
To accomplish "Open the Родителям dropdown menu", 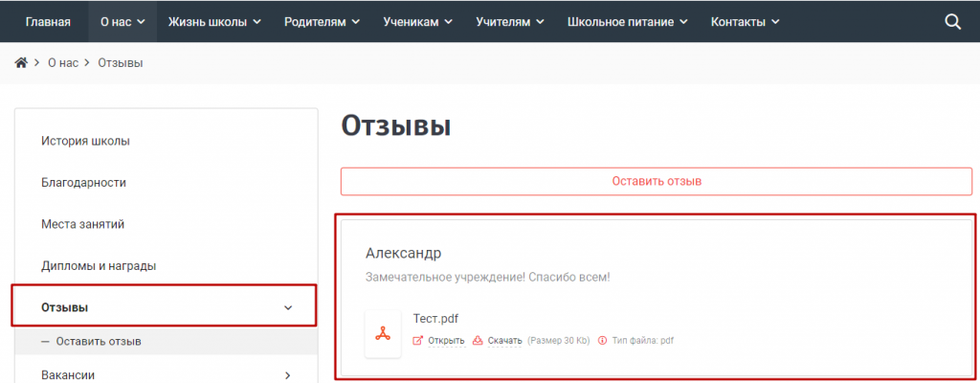I will tap(322, 21).
